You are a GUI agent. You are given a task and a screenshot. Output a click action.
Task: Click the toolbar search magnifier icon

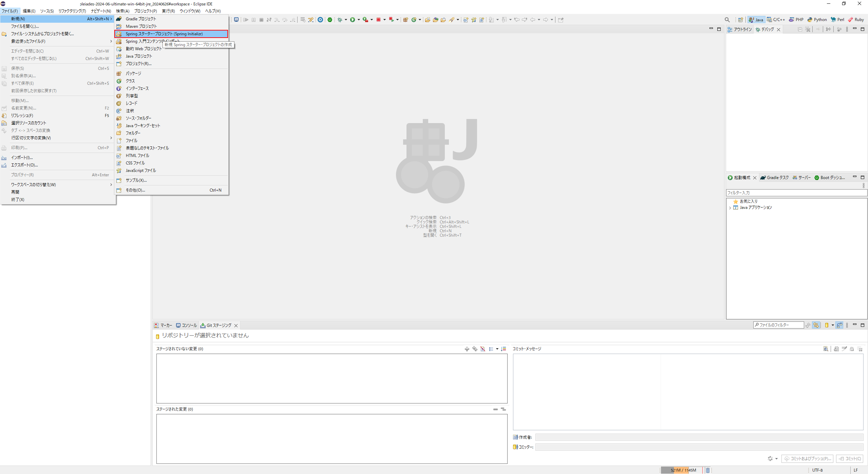coord(727,20)
